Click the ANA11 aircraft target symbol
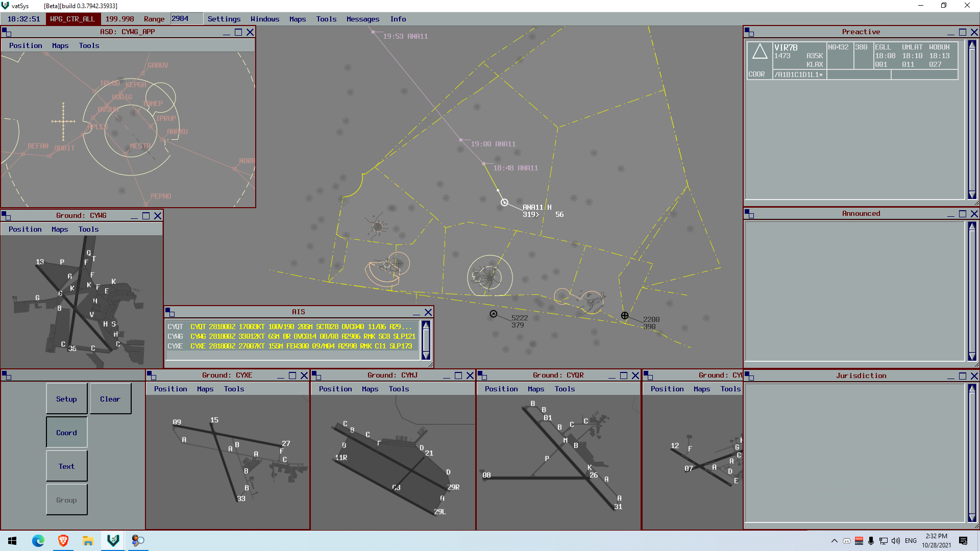 pos(504,203)
